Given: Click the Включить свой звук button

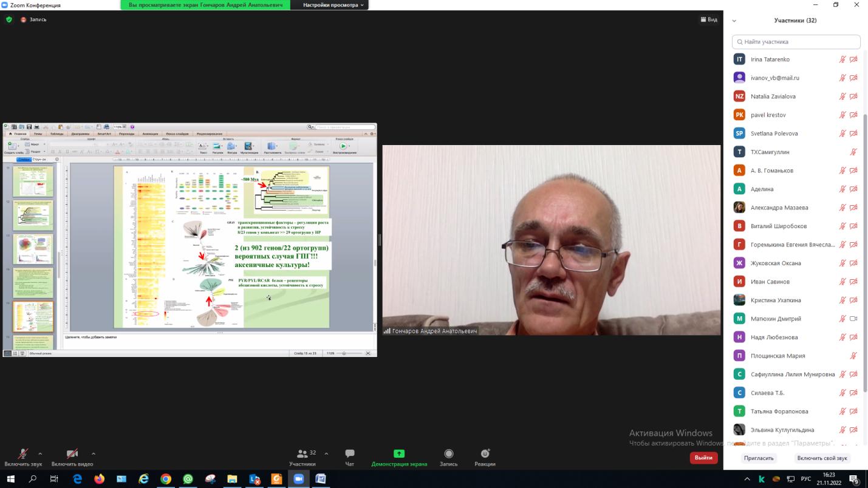Looking at the screenshot, I should (822, 458).
